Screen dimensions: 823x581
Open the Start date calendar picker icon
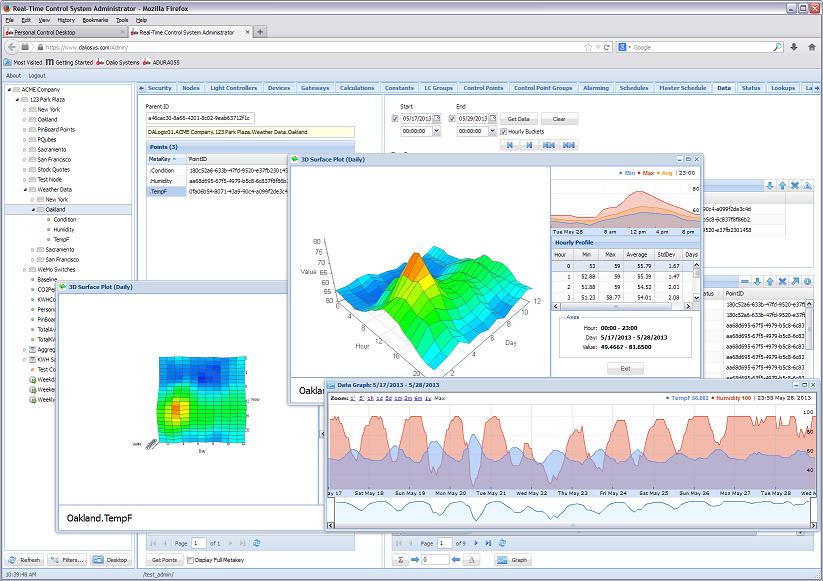click(x=437, y=118)
